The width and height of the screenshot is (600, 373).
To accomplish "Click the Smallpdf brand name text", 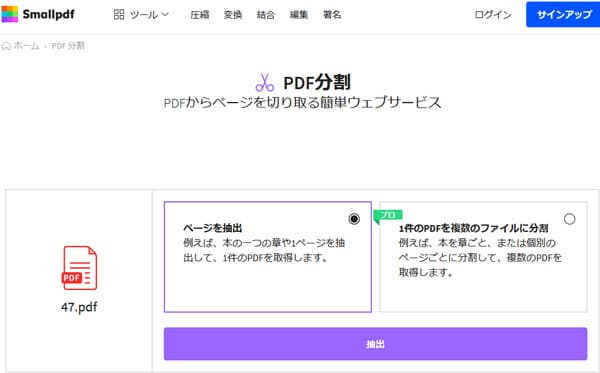I will point(49,15).
